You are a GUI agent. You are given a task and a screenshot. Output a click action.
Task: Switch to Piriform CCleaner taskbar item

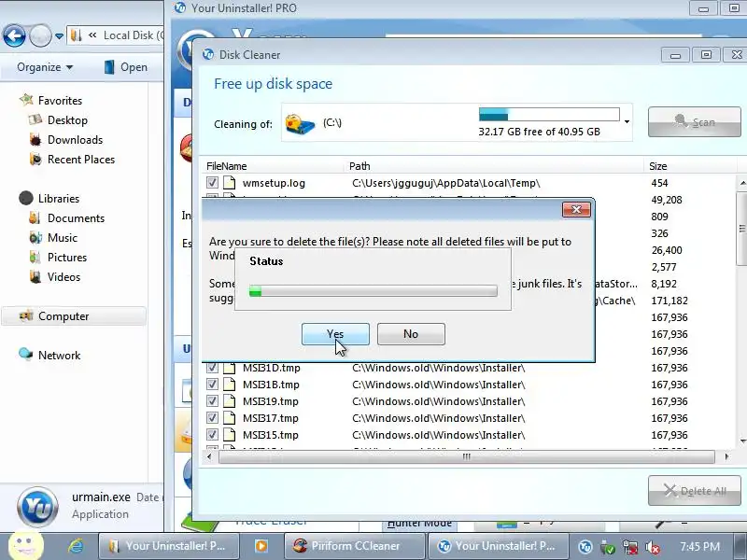point(355,546)
